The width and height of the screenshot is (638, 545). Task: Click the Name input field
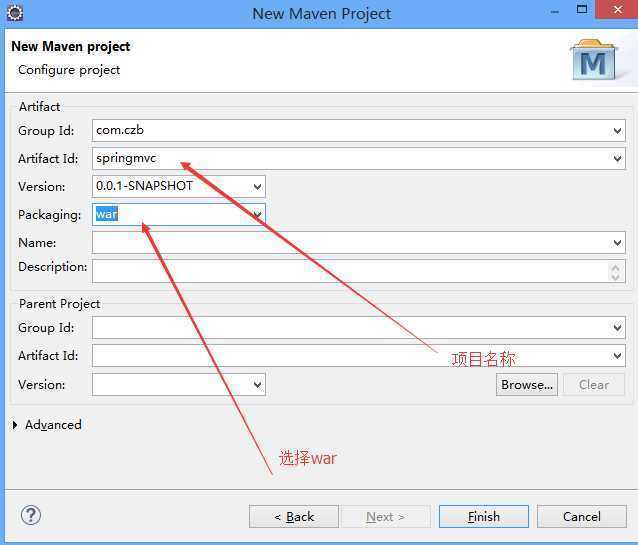(x=358, y=243)
